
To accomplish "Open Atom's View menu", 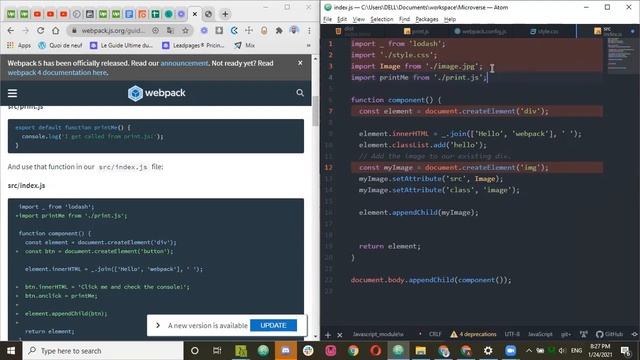I will point(358,19).
